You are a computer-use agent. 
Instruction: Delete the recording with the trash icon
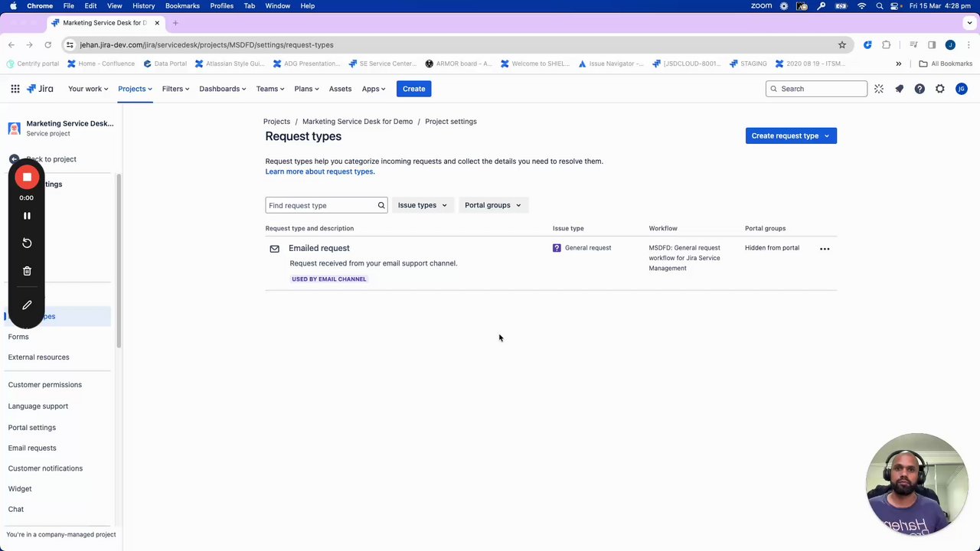tap(27, 271)
